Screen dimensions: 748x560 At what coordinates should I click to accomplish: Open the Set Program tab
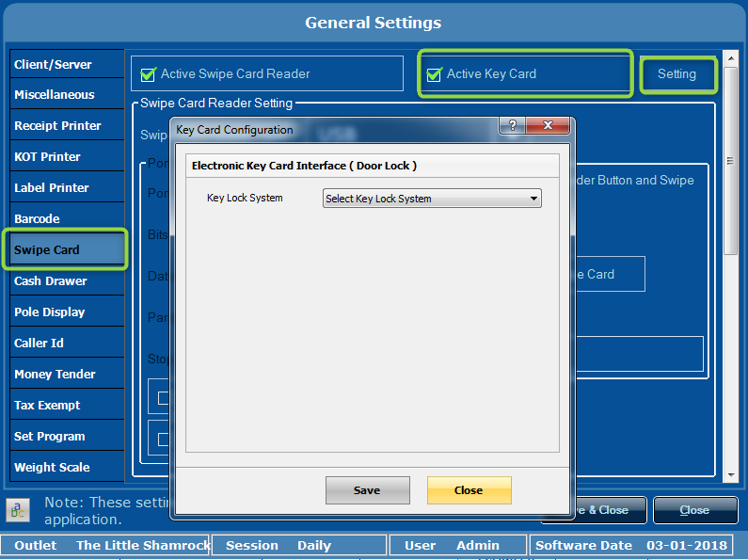tap(67, 436)
